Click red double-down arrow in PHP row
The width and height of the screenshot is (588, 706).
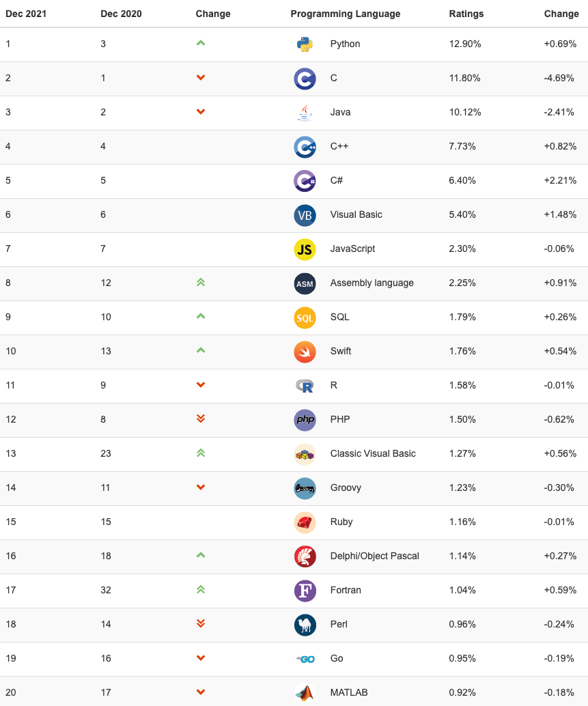pos(201,419)
